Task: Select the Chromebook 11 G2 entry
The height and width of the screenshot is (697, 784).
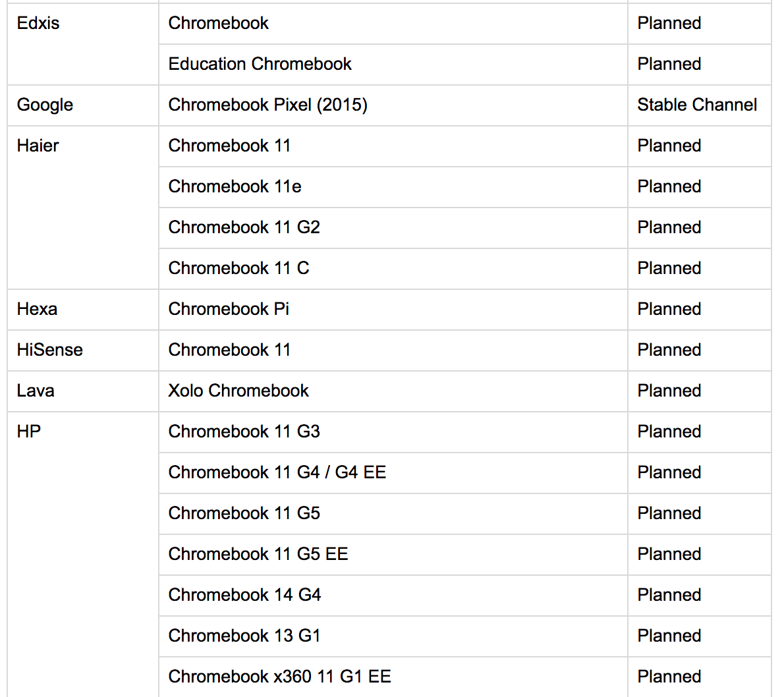Action: [244, 227]
